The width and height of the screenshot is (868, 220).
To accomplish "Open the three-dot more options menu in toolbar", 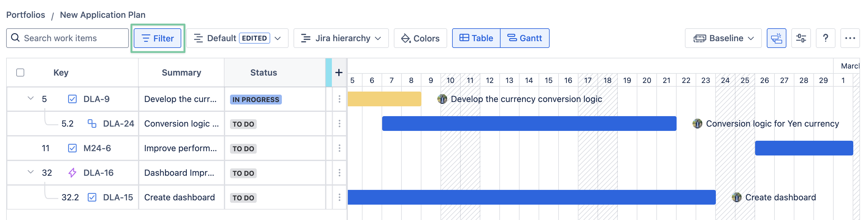I will pos(850,38).
